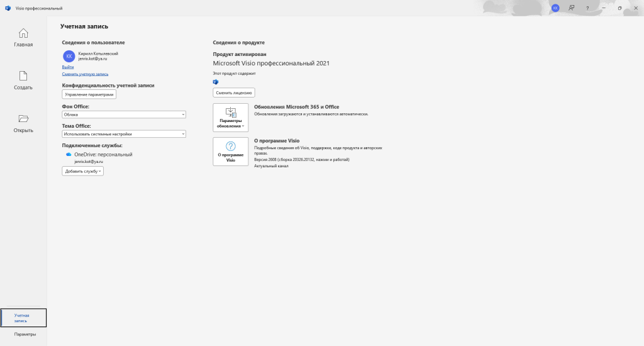644x346 pixels.
Task: Open the Открыть folder icon
Action: (x=23, y=119)
